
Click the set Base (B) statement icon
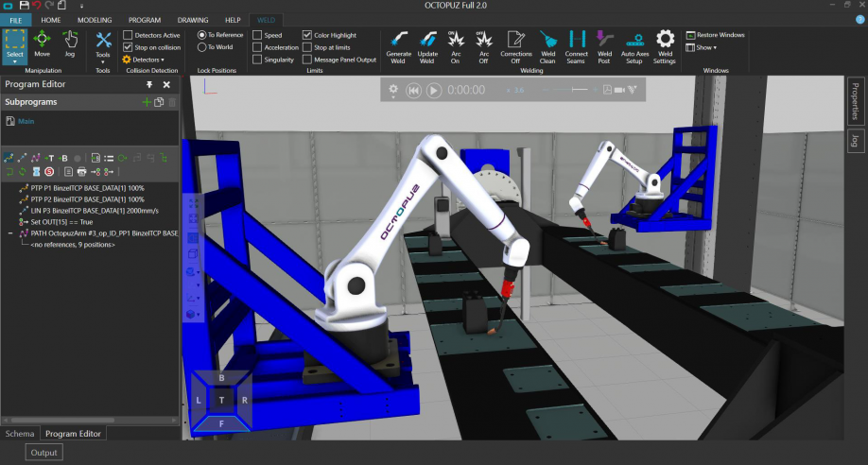point(62,159)
